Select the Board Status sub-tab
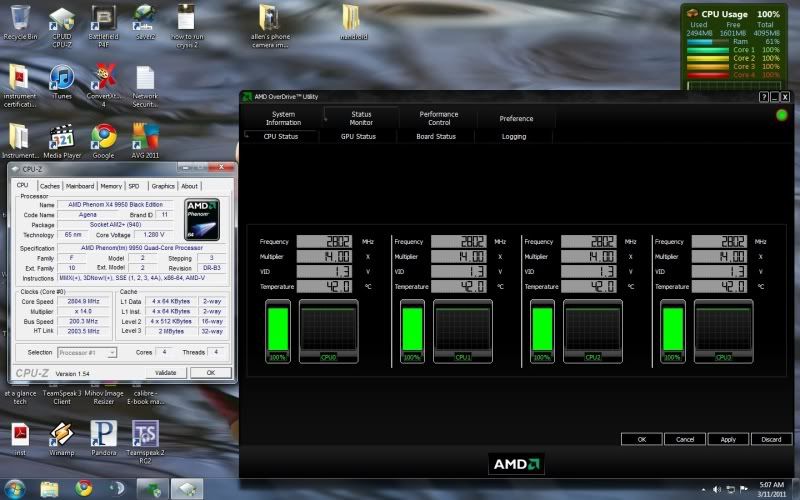Screen dimensions: 800x500 tap(436, 137)
